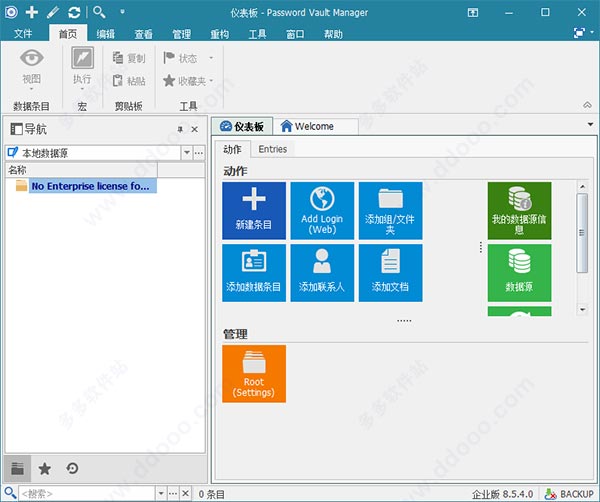Image resolution: width=600 pixels, height=502 pixels.
Task: Click the 企业版 8.5.4.0 version text
Action: coord(502,494)
